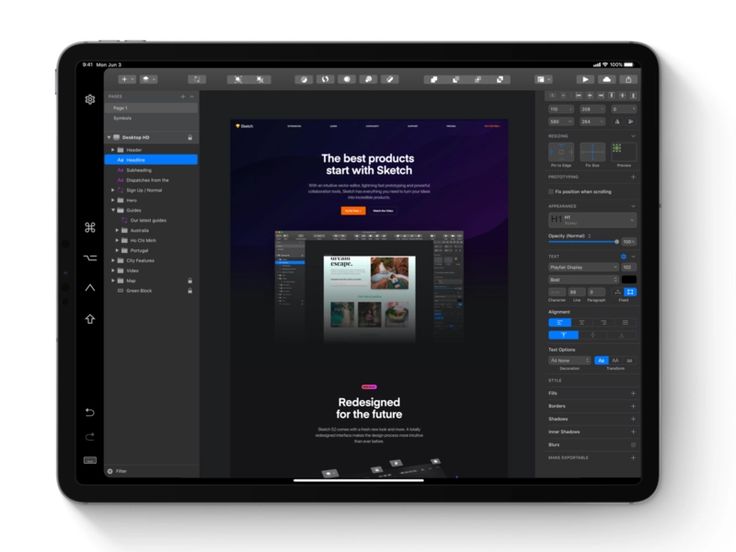Add a Fills style with plus

point(633,393)
